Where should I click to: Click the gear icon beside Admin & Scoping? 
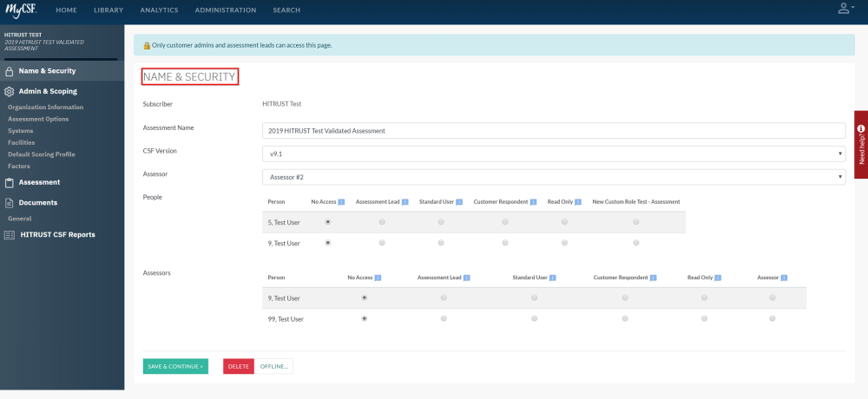10,92
